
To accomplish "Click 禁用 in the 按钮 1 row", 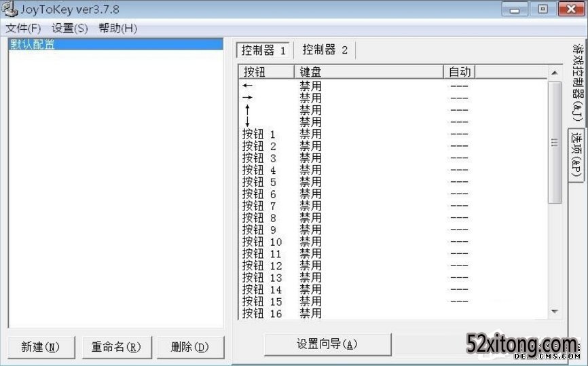I will 310,134.
